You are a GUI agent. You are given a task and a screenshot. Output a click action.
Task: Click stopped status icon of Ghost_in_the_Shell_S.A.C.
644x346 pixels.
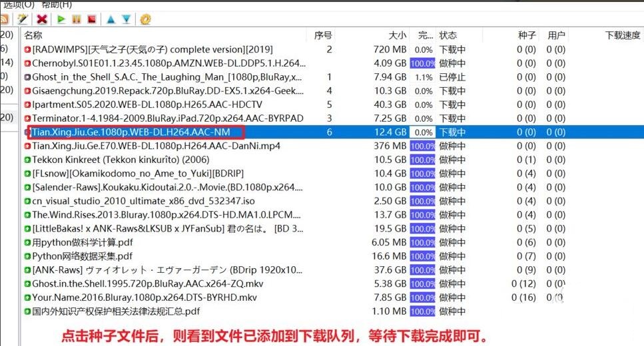(x=27, y=77)
